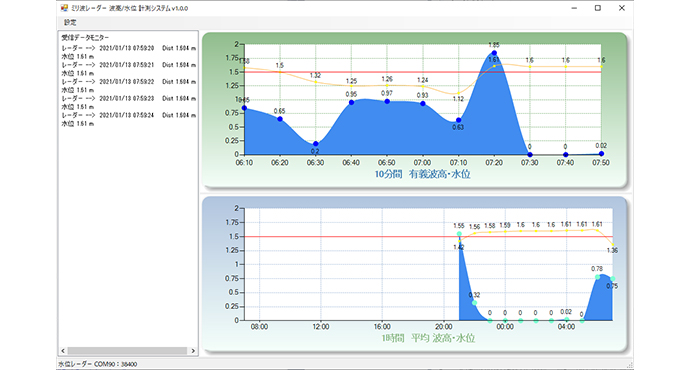Open the 設定 menu
Image resolution: width=690 pixels, height=370 pixels.
tap(70, 22)
